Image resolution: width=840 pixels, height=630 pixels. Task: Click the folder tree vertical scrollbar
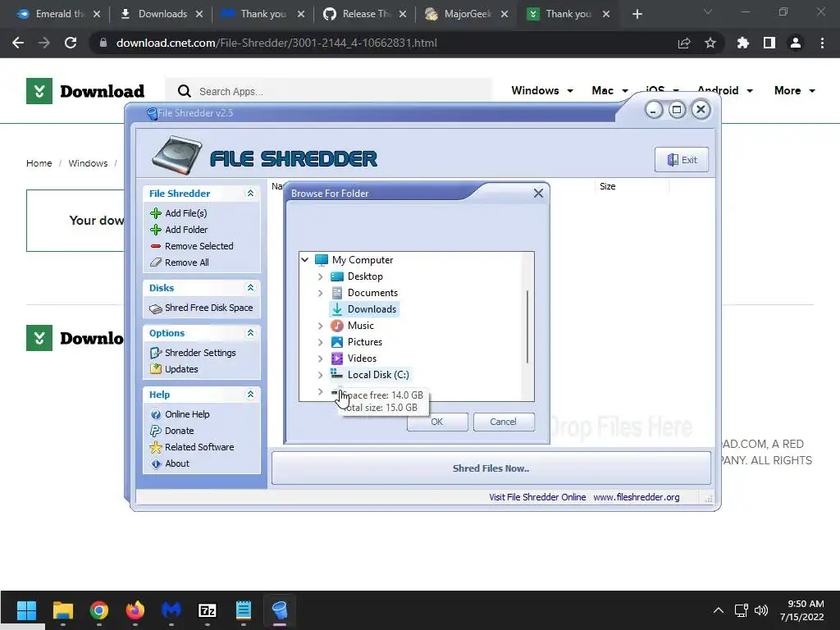tap(527, 326)
